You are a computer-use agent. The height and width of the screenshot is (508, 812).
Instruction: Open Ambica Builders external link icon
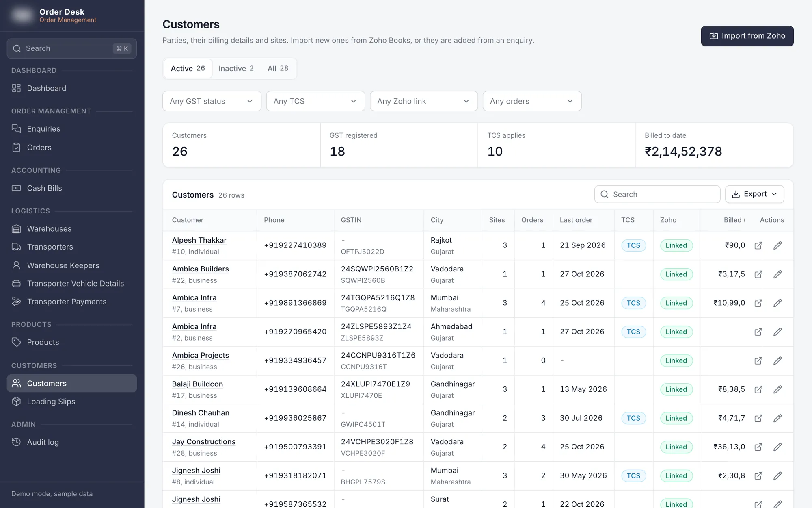click(758, 274)
